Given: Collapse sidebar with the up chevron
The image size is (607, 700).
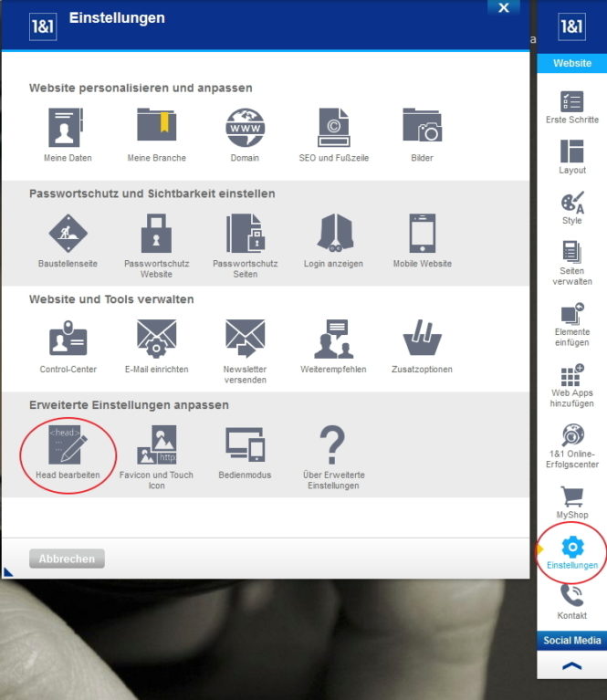Looking at the screenshot, I should point(572,666).
